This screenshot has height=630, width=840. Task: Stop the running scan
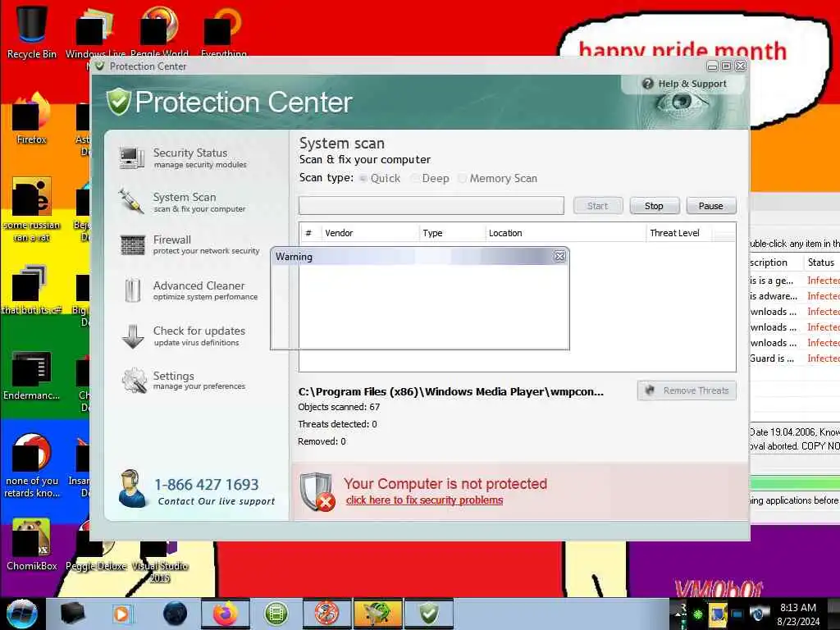[654, 206]
